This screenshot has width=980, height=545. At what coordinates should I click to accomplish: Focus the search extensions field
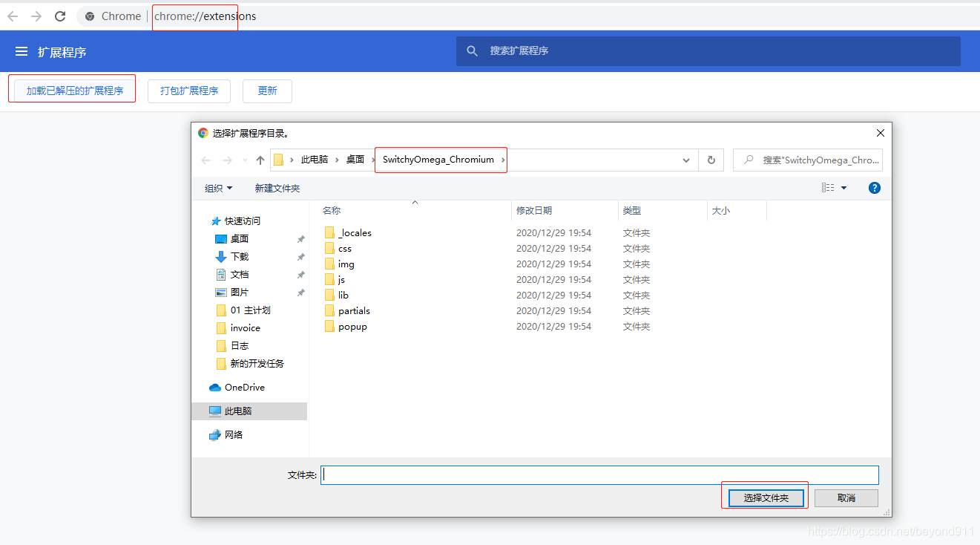click(708, 51)
